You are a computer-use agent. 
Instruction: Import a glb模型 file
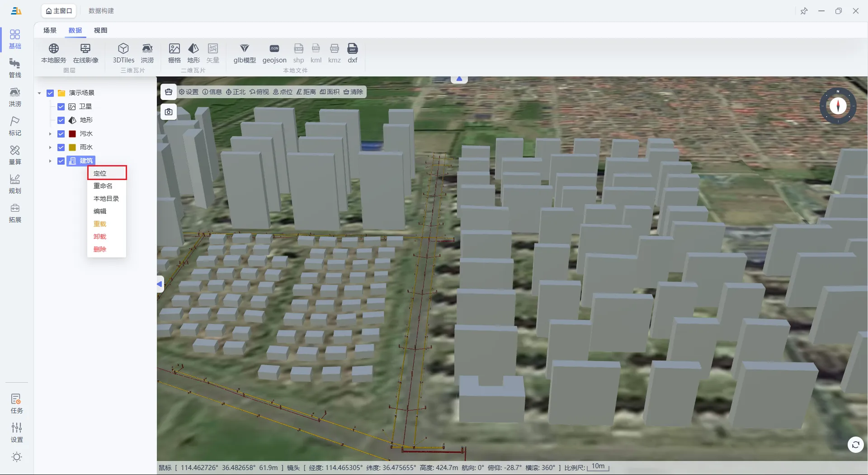point(245,53)
